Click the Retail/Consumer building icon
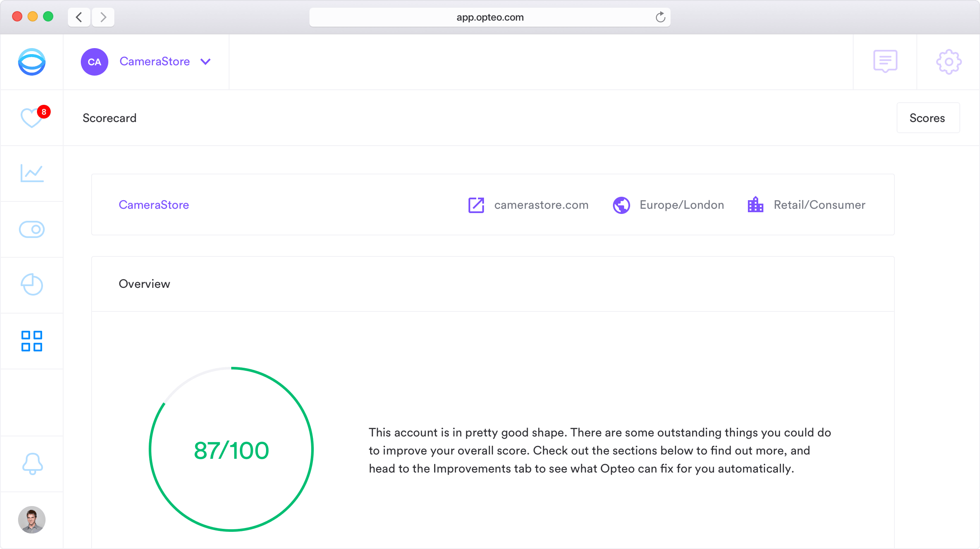The height and width of the screenshot is (549, 980). click(755, 205)
